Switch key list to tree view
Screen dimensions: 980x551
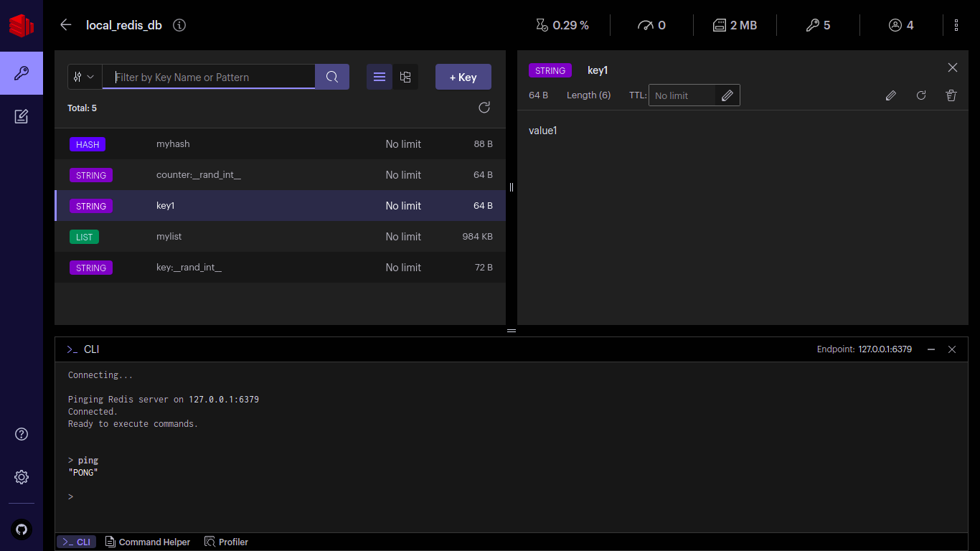[405, 77]
